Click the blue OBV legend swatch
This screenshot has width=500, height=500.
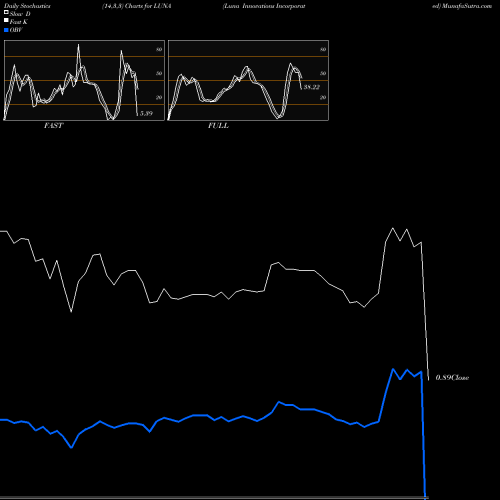[x=6, y=30]
